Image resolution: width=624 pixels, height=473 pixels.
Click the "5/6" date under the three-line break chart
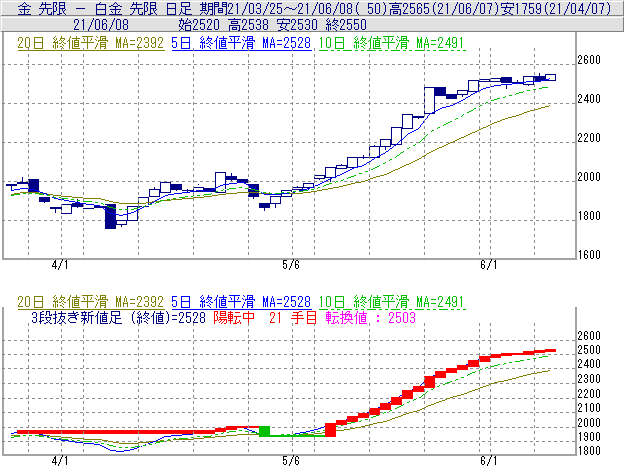(291, 461)
